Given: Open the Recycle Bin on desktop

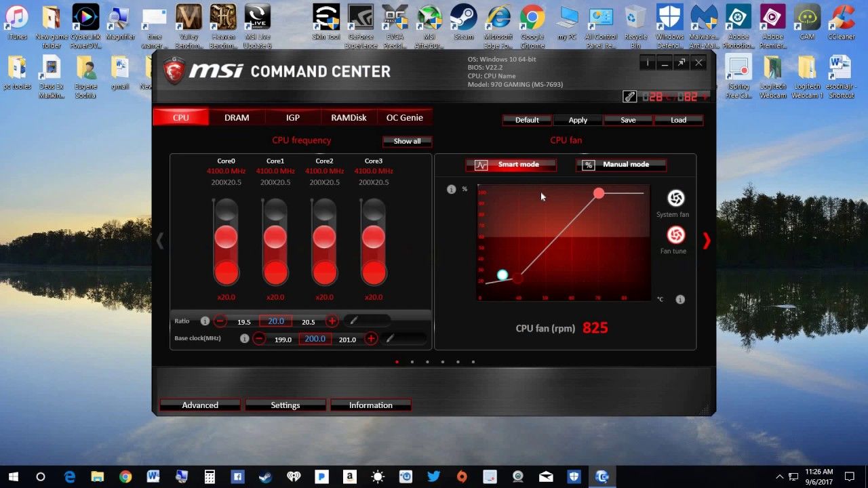Looking at the screenshot, I should [x=635, y=27].
